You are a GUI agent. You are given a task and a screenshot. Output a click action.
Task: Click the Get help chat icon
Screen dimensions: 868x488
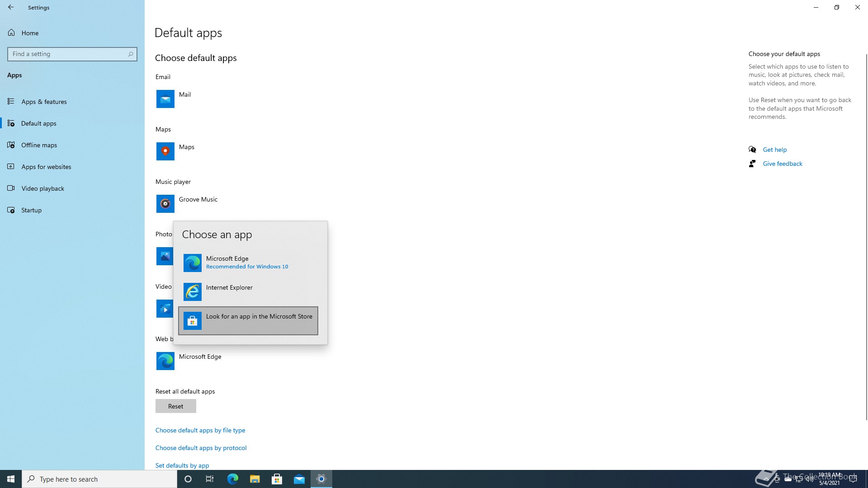click(x=752, y=150)
